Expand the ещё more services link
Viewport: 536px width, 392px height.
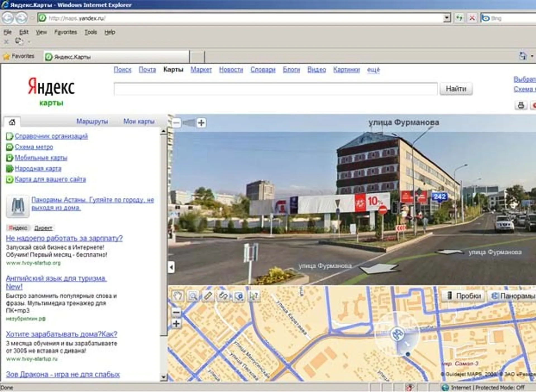coord(373,69)
